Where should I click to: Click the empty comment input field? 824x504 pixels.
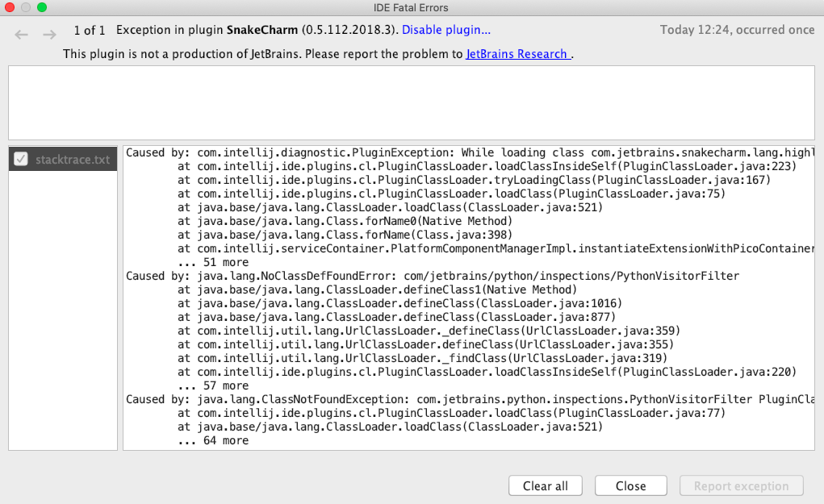pyautogui.click(x=411, y=102)
